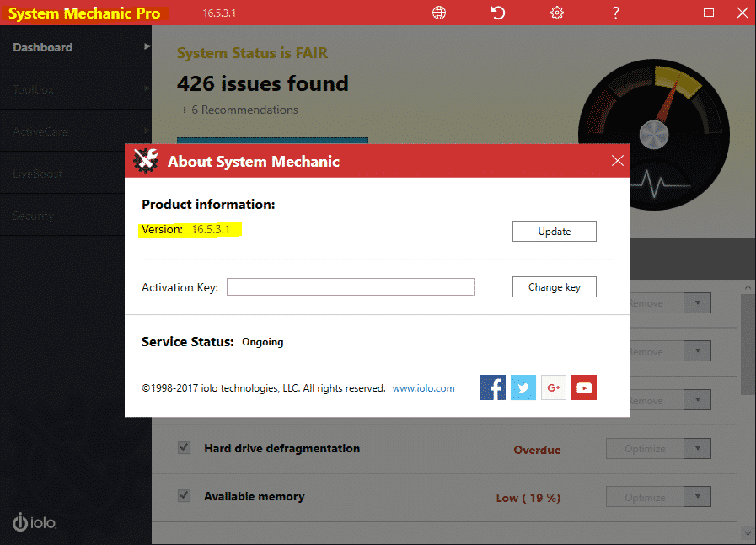The height and width of the screenshot is (545, 756).
Task: Click the scrollbar up arrow in issues list
Action: click(x=748, y=287)
